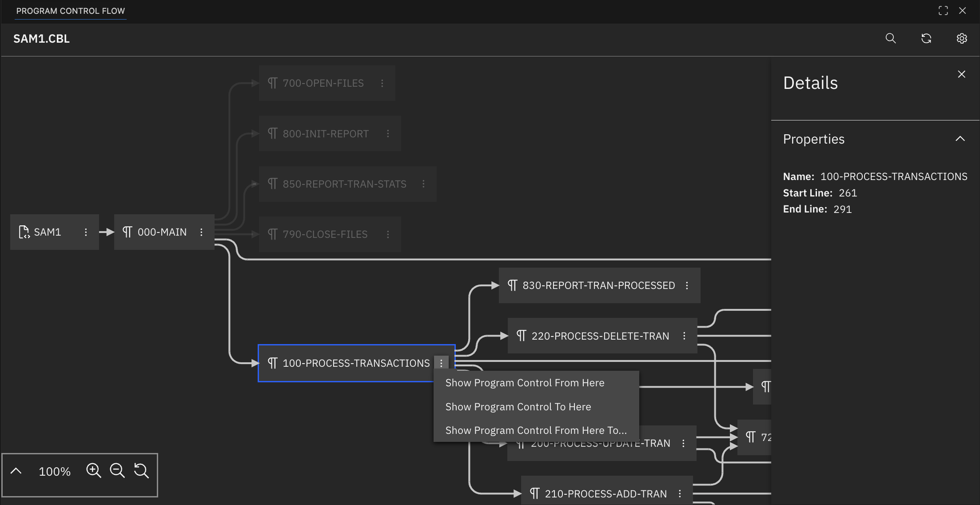Enter fullscreen mode for the flow view

click(944, 11)
